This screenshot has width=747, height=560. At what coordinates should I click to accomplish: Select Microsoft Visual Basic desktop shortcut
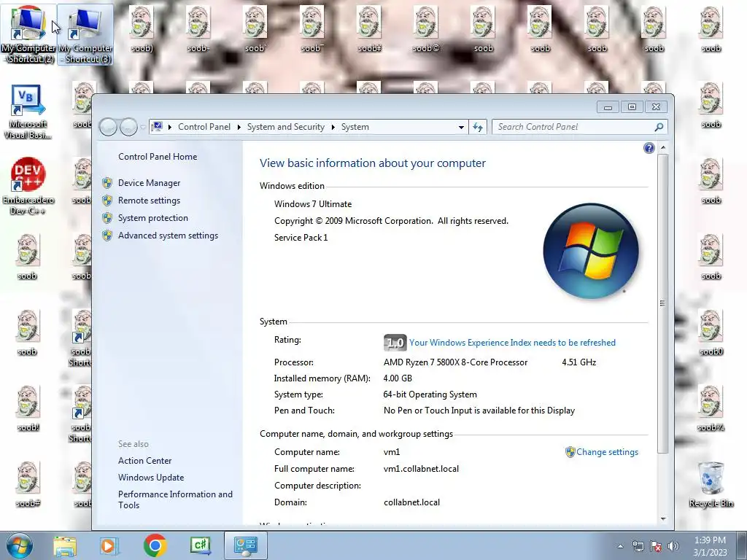(28, 112)
